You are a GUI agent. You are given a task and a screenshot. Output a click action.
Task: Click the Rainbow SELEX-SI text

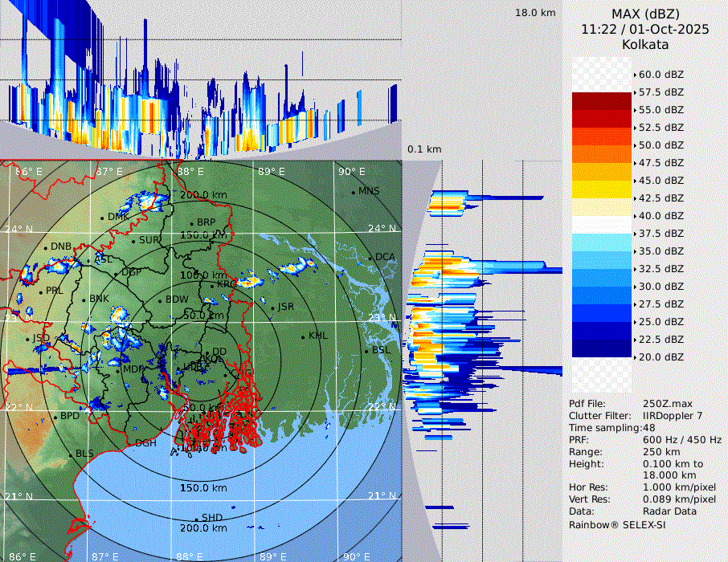pyautogui.click(x=616, y=524)
